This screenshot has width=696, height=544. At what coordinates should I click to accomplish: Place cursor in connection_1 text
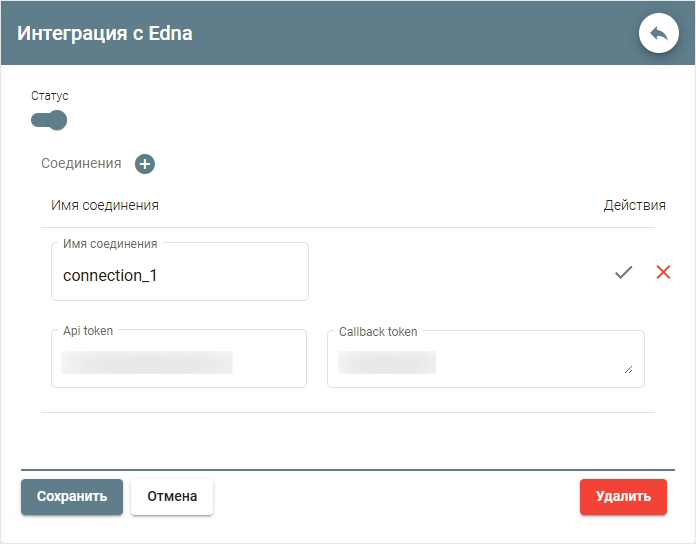(110, 276)
